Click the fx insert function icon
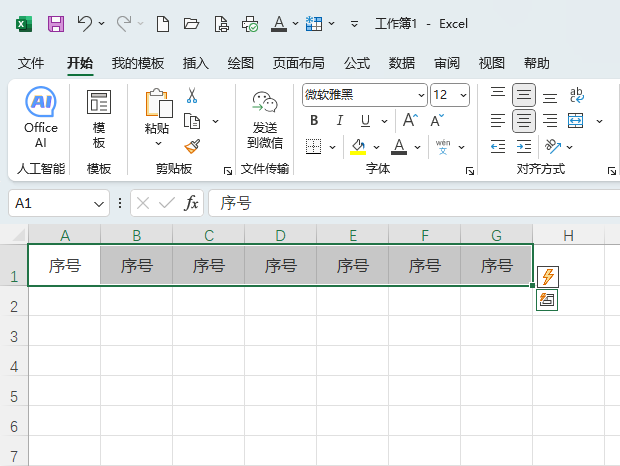 [x=191, y=203]
